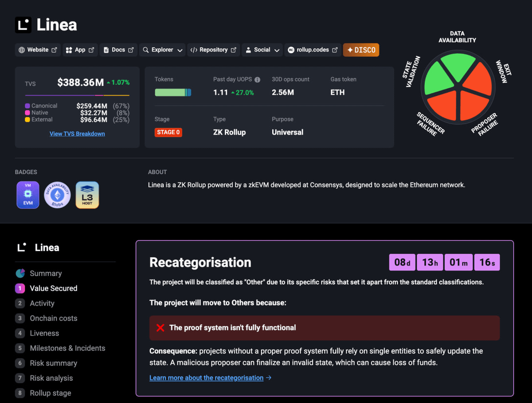Open View TVS Breakdown link
This screenshot has height=403, width=532.
[x=77, y=134]
